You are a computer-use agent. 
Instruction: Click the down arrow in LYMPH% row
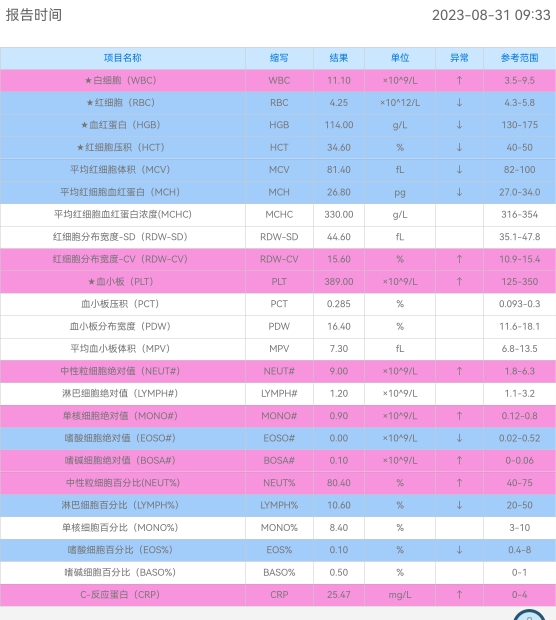click(x=459, y=505)
